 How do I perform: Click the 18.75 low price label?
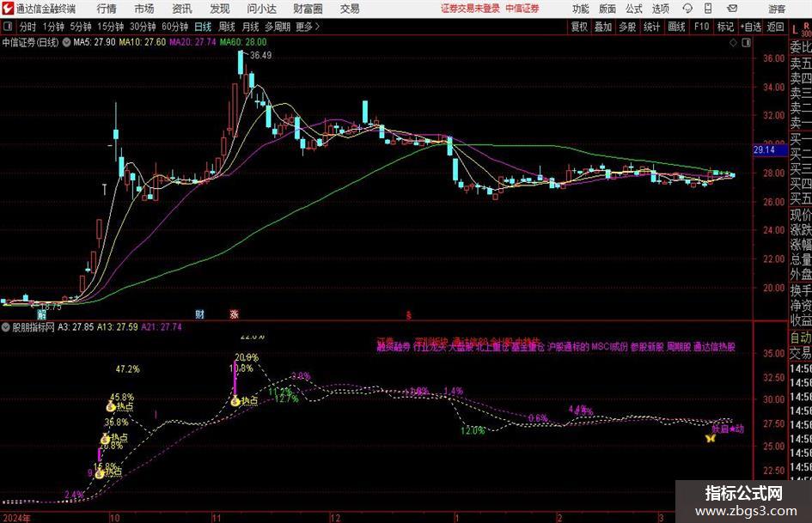(50, 307)
